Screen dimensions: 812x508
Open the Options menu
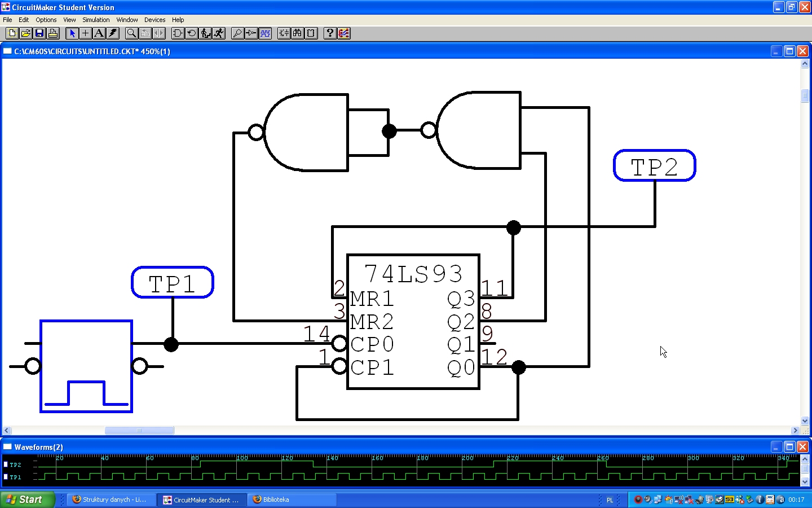click(46, 20)
